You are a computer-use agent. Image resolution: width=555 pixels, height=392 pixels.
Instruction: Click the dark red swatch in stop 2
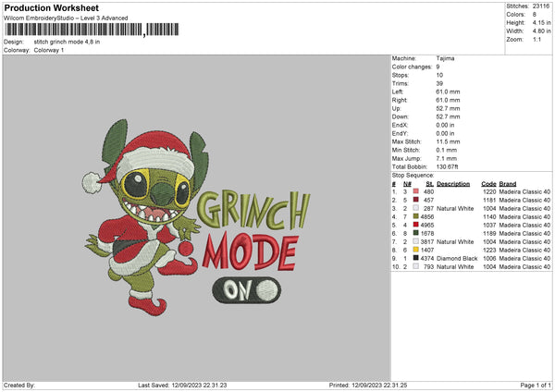click(x=416, y=200)
